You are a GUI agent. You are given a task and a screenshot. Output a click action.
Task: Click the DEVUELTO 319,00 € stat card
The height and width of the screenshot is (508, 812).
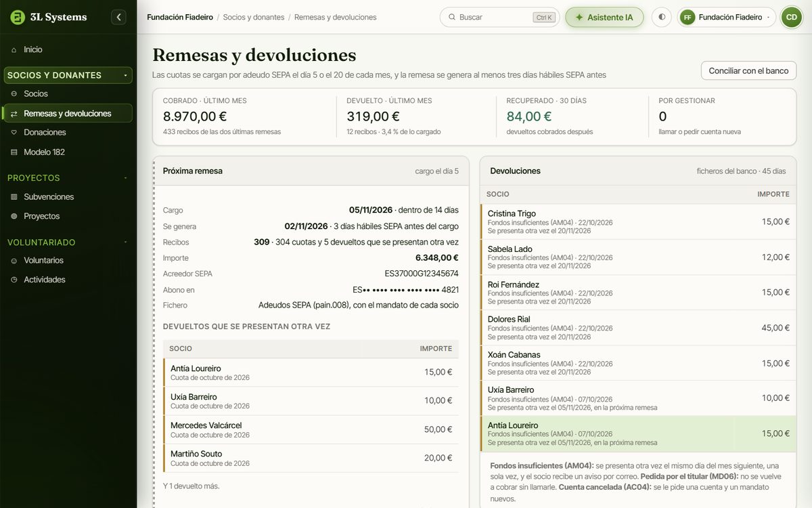pyautogui.click(x=416, y=117)
